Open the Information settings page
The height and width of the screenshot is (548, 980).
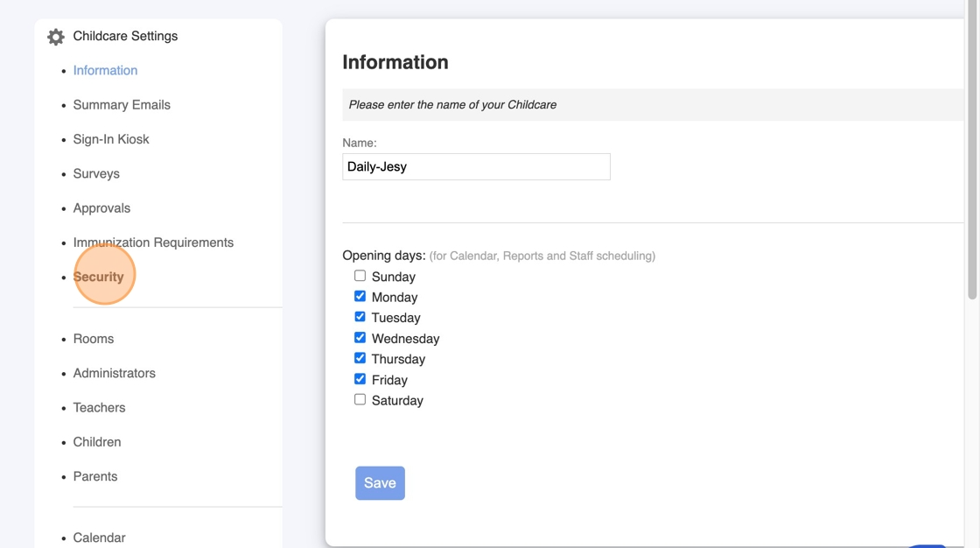tap(105, 71)
